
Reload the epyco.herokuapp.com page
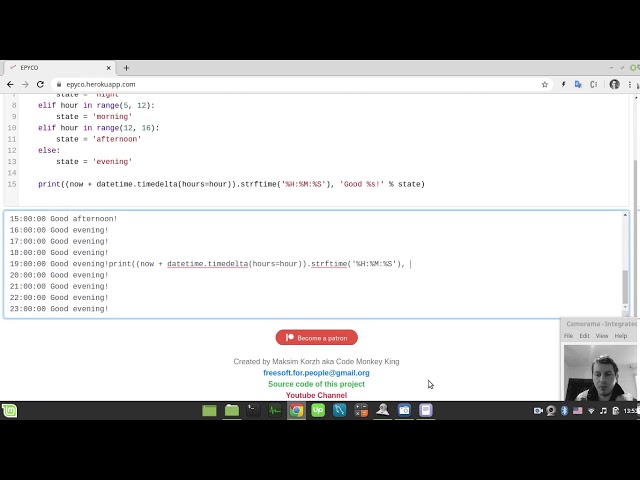click(40, 84)
